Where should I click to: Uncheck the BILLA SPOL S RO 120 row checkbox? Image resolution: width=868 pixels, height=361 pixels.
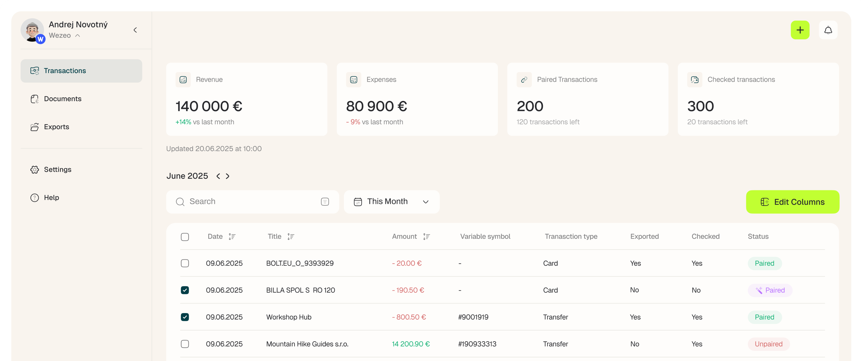point(185,290)
